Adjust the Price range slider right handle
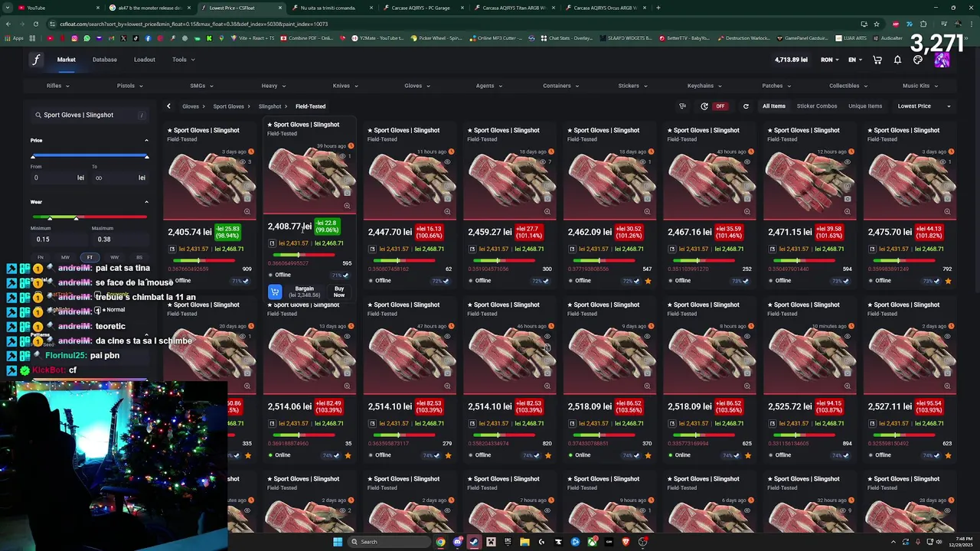980x551 pixels. pyautogui.click(x=146, y=156)
